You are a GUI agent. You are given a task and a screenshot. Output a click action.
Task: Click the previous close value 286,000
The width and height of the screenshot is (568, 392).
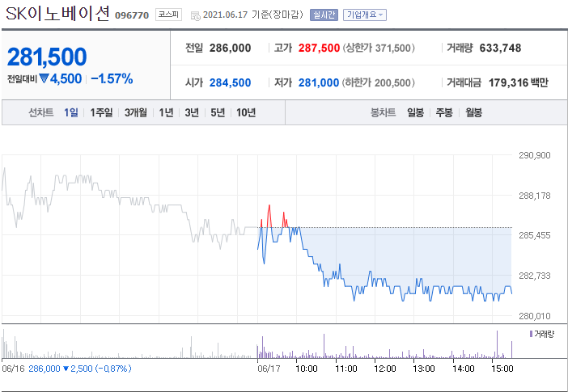(x=230, y=48)
